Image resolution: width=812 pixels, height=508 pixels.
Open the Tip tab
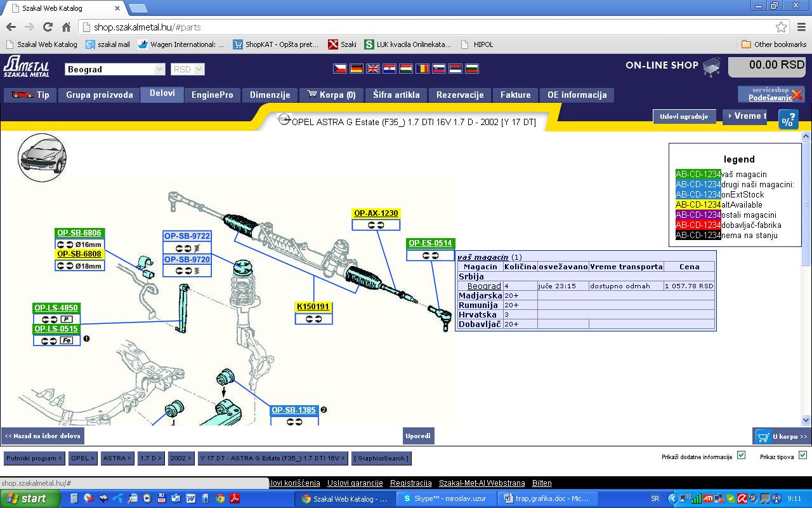pyautogui.click(x=30, y=95)
